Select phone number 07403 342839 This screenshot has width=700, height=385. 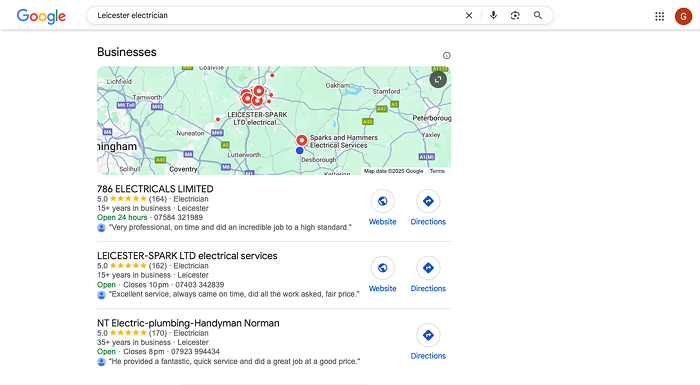pos(200,285)
